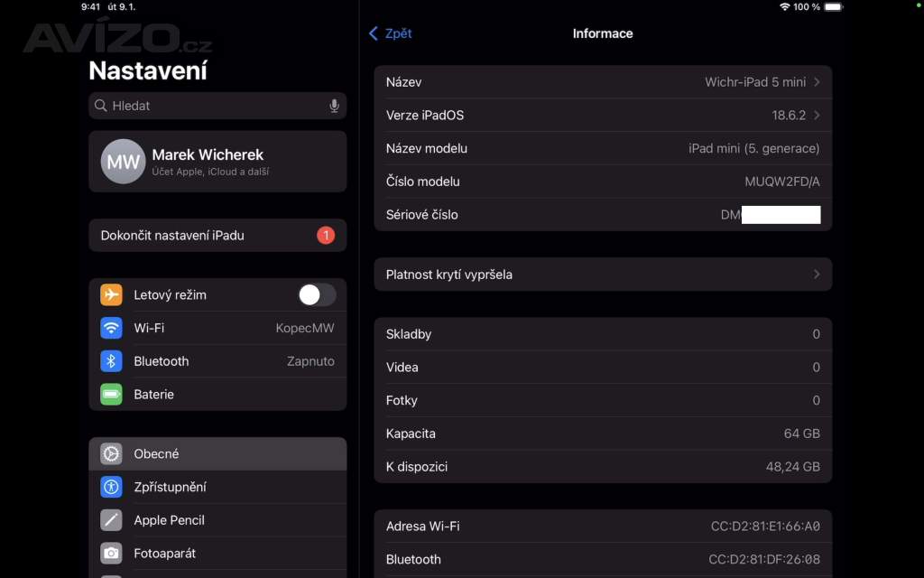The width and height of the screenshot is (924, 578).
Task: Open the Baterie menu item
Action: click(x=217, y=394)
